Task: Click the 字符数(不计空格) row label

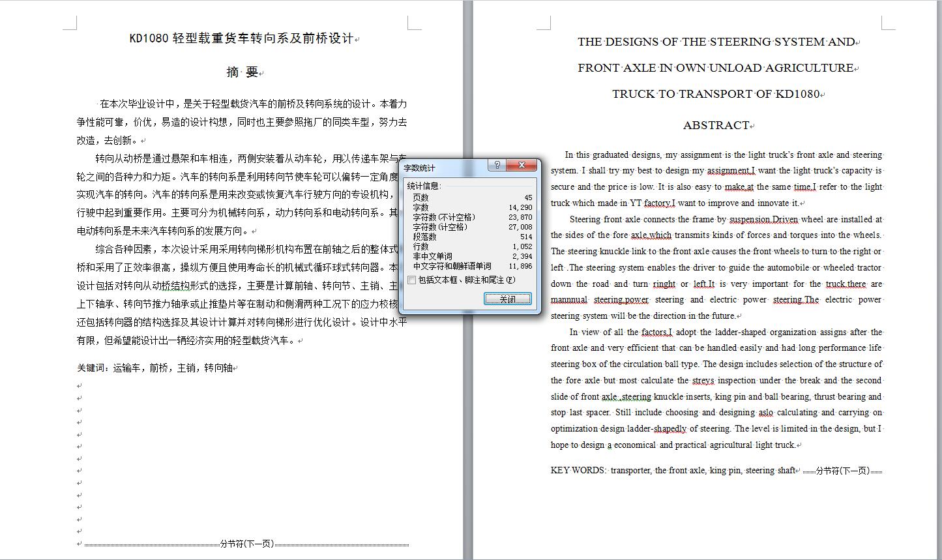Action: tap(444, 217)
